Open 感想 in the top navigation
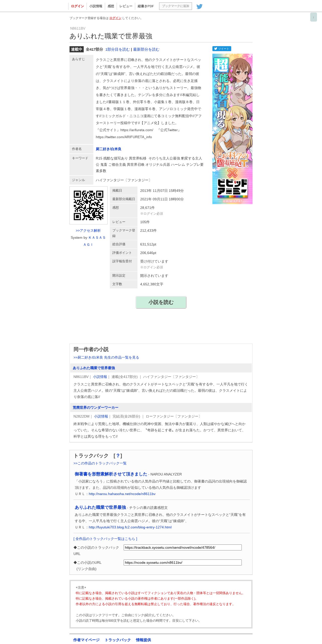322x644 pixels. coord(111,6)
